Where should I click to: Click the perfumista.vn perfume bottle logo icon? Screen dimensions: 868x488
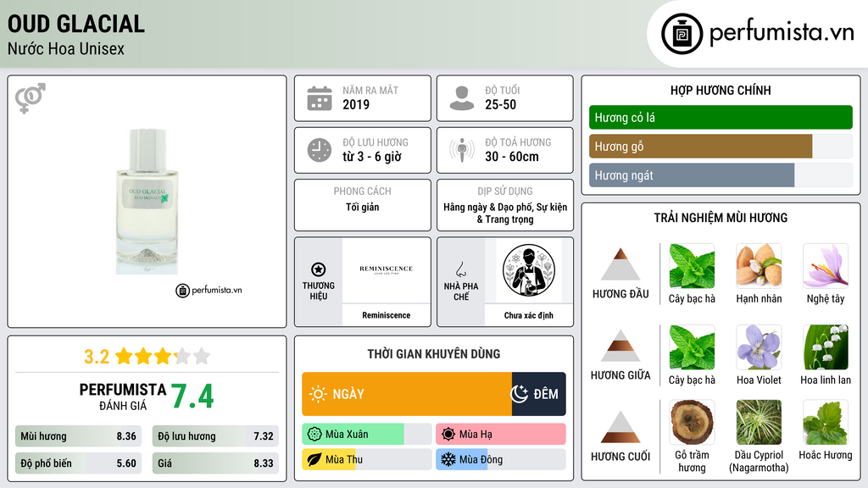[x=682, y=34]
